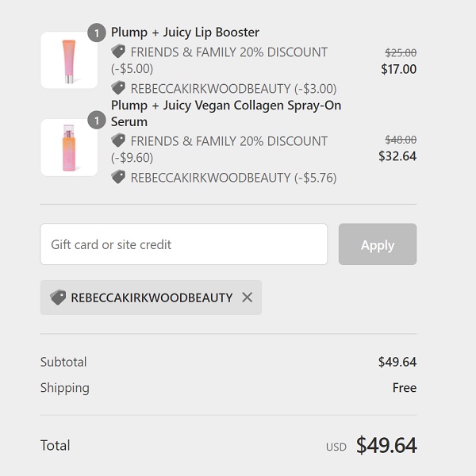
Task: Click the Free shipping value
Action: point(404,388)
